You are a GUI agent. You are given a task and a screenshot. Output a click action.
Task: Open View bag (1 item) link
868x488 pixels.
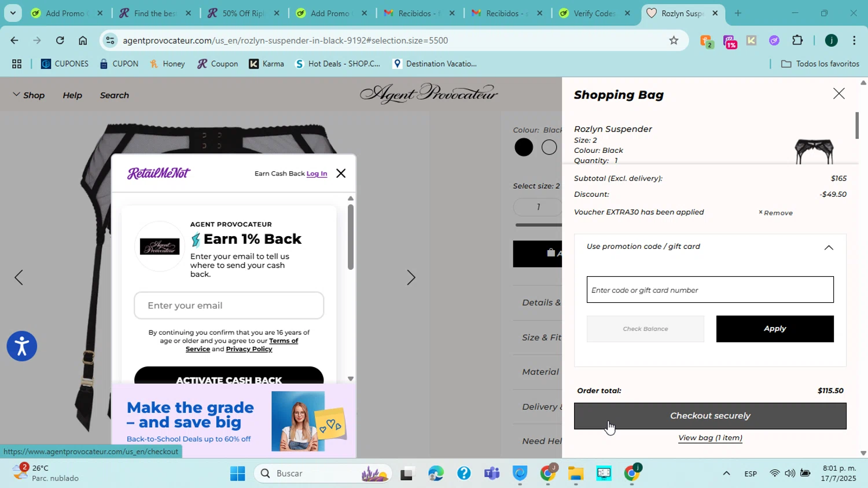[x=710, y=438]
